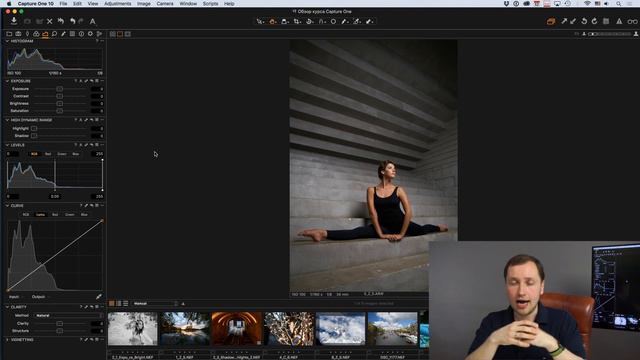Image resolution: width=640 pixels, height=360 pixels.
Task: Click the Levels mid-tone 0.00 field
Action: coord(55,196)
